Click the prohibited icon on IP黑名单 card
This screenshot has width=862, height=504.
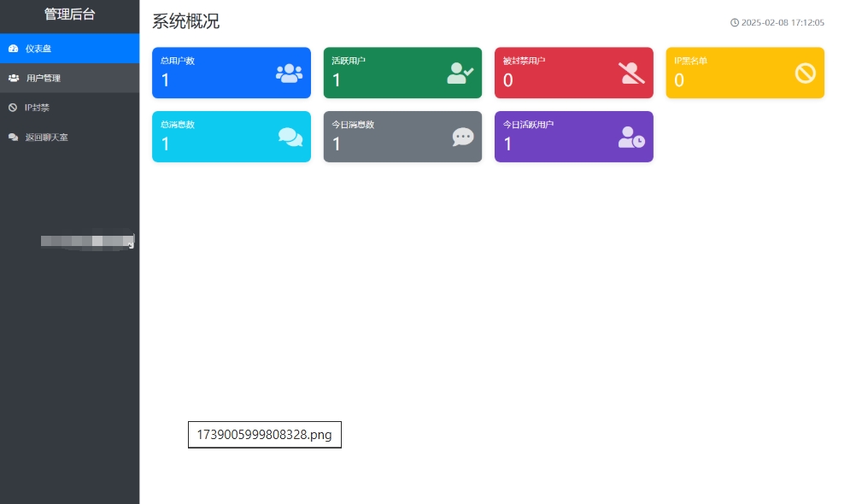tap(806, 73)
